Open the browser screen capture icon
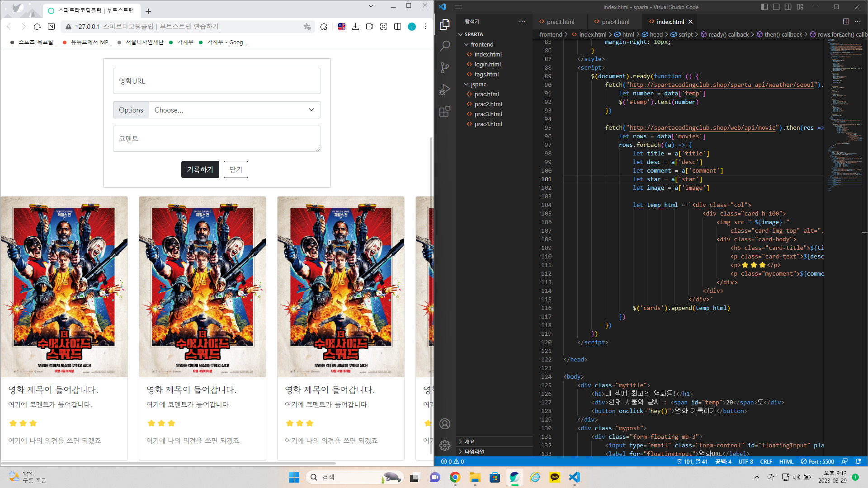Screen dimensions: 868x488 384,27
